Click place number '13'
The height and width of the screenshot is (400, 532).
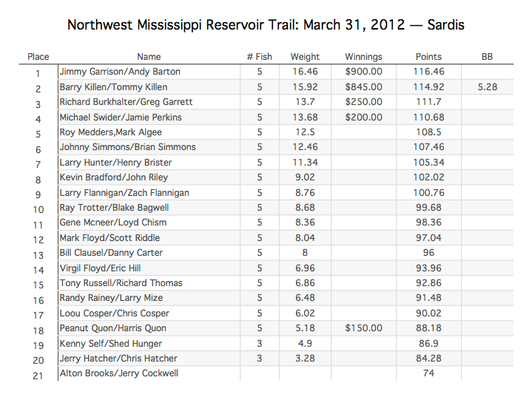(x=38, y=255)
